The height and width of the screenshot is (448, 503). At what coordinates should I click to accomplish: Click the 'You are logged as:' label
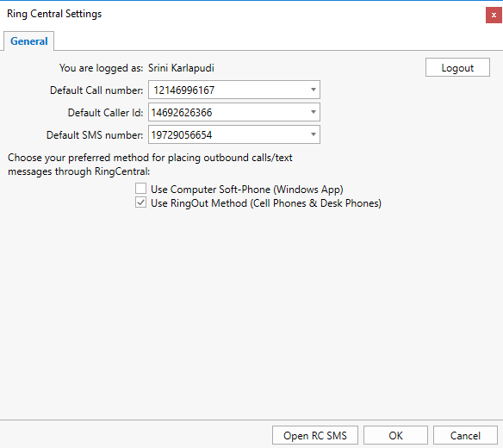(101, 68)
